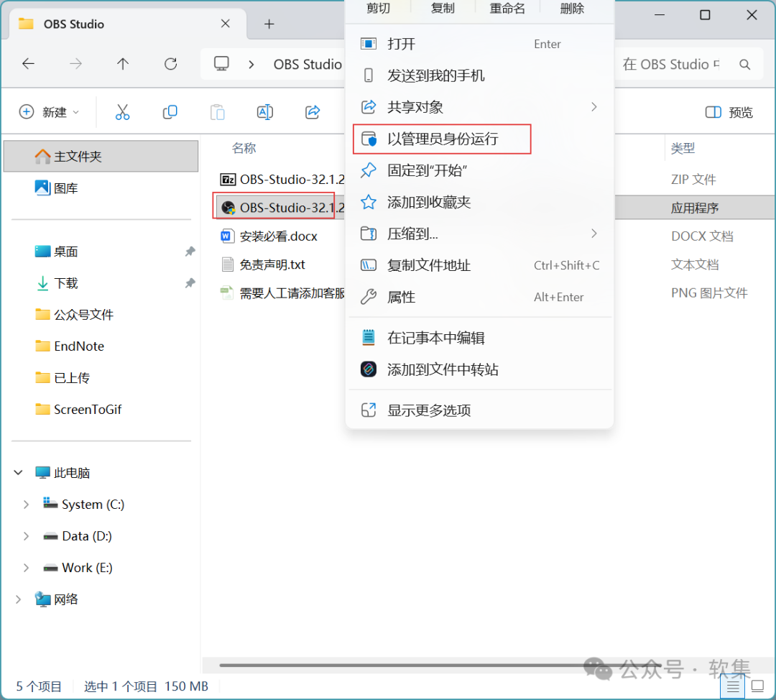Select the OBS-Studio ZIP archive file
Viewport: 776px width, 700px height.
[282, 179]
